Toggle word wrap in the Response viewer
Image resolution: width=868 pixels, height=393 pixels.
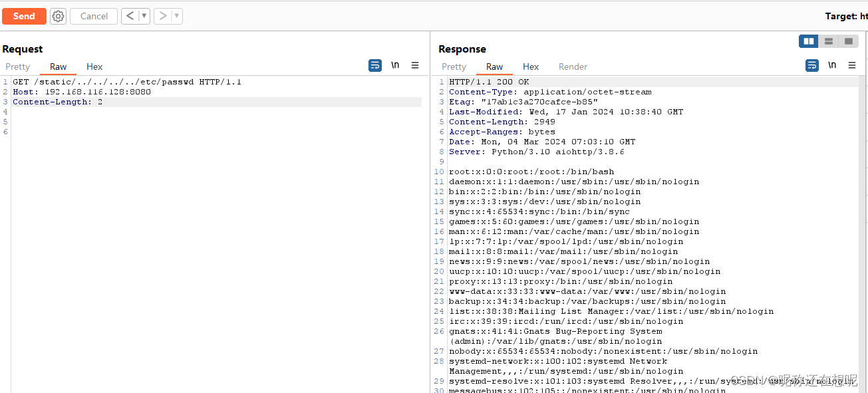coord(812,65)
